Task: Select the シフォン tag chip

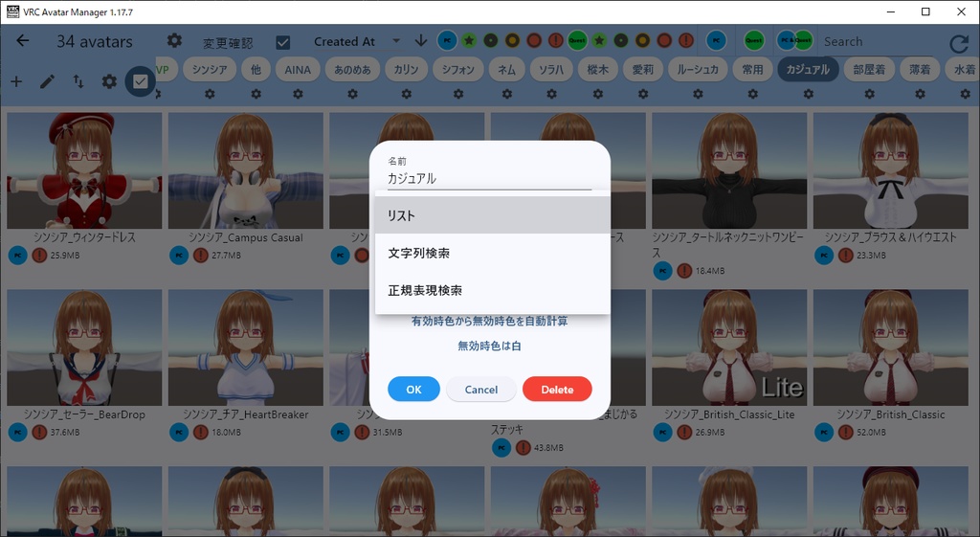Action: point(458,69)
